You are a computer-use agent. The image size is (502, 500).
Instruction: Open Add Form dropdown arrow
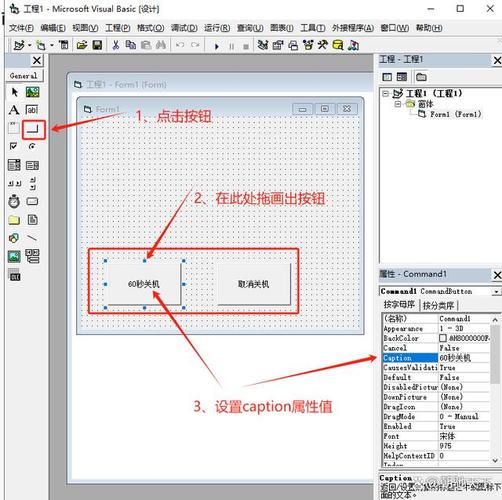[52, 45]
